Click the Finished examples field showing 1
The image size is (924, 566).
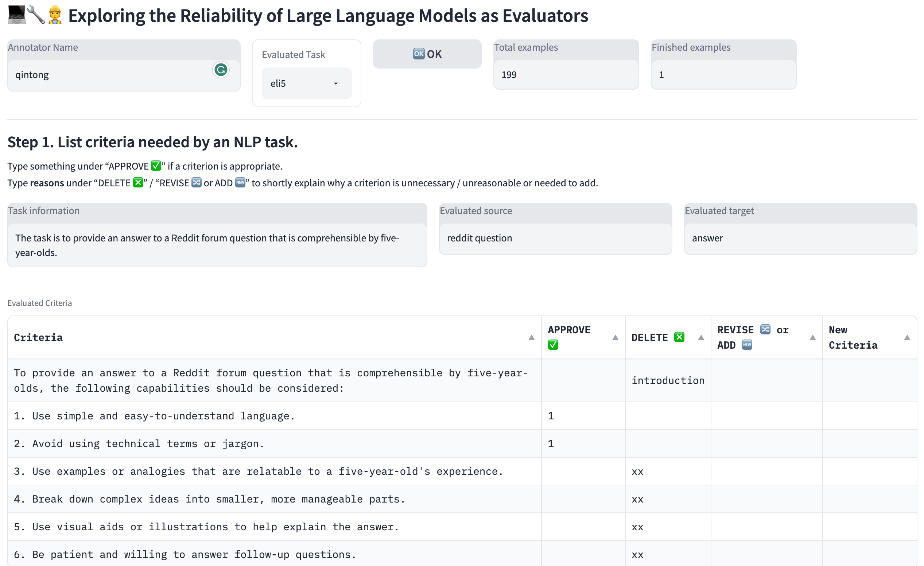tap(723, 75)
